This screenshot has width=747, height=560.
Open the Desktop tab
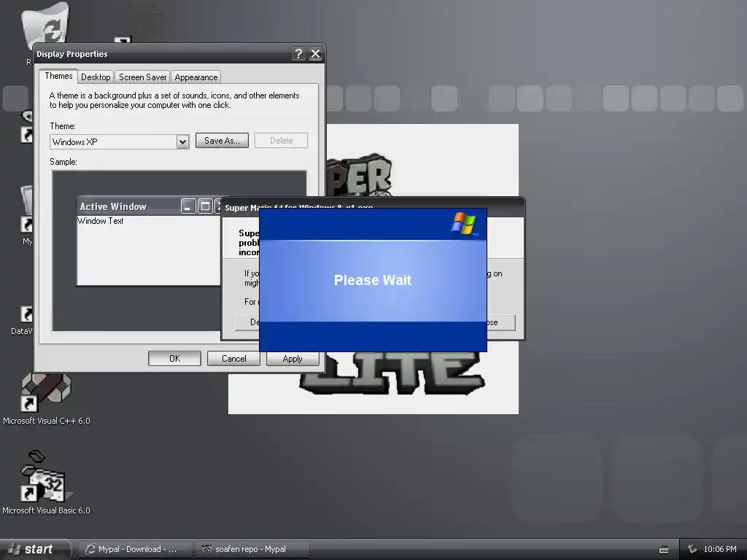pyautogui.click(x=96, y=77)
